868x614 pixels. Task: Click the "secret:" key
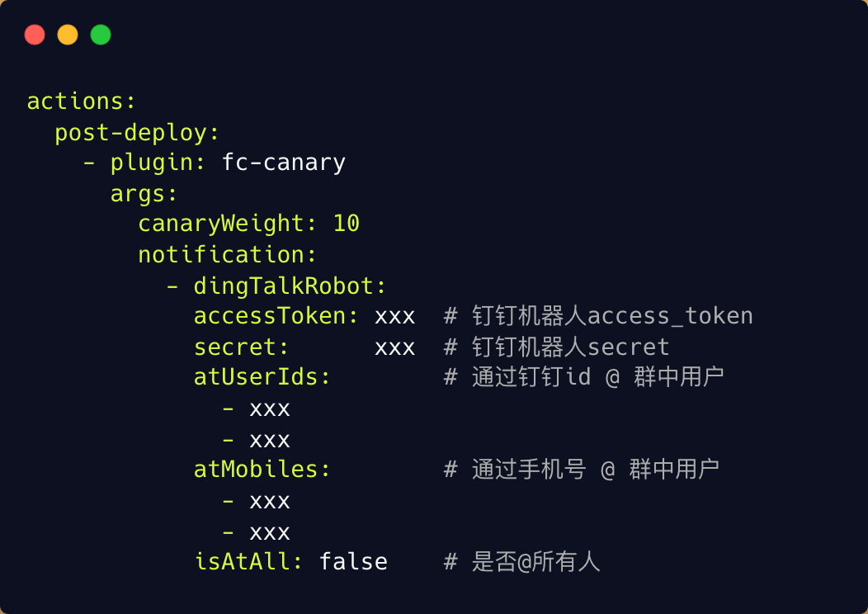coord(241,347)
